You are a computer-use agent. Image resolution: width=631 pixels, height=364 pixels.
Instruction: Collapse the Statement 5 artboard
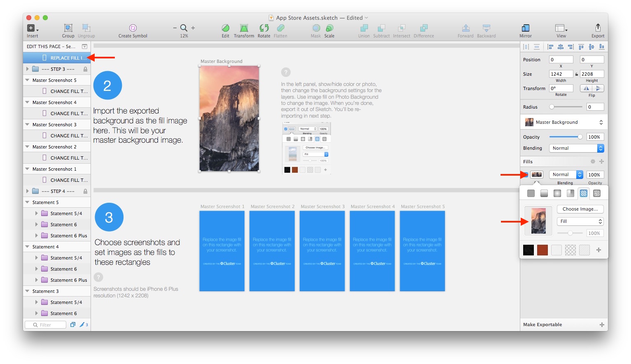27,202
